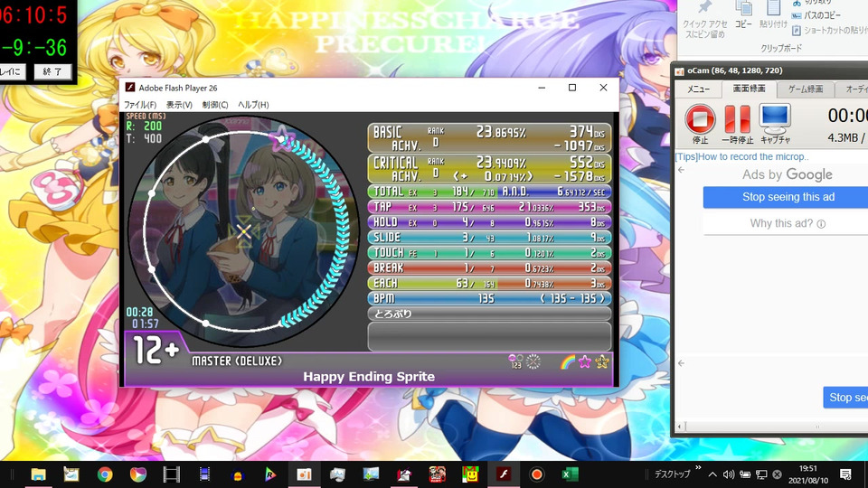Open the film strip app on taskbar

click(172, 474)
